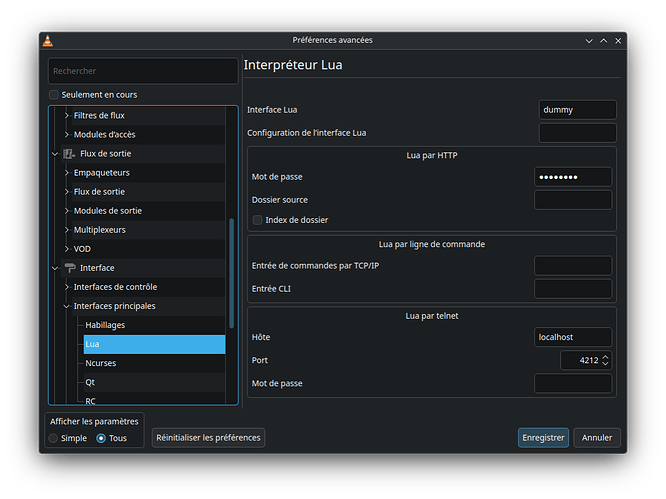
Task: Collapse the Flux de sortie top category
Action: click(x=55, y=154)
